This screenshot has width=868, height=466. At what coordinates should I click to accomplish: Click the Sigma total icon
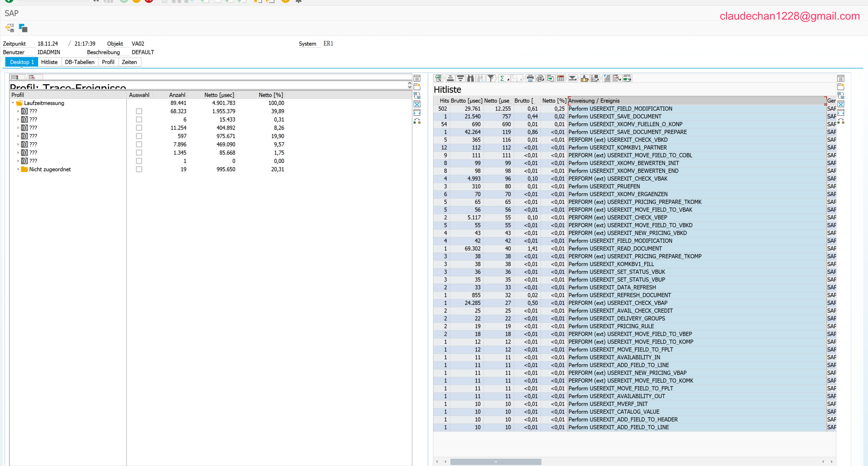tap(502, 78)
